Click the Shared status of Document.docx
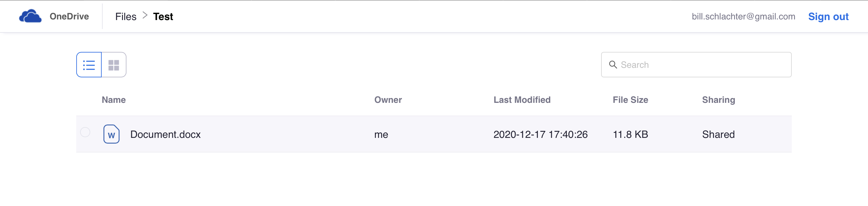868x206 pixels. coord(718,134)
